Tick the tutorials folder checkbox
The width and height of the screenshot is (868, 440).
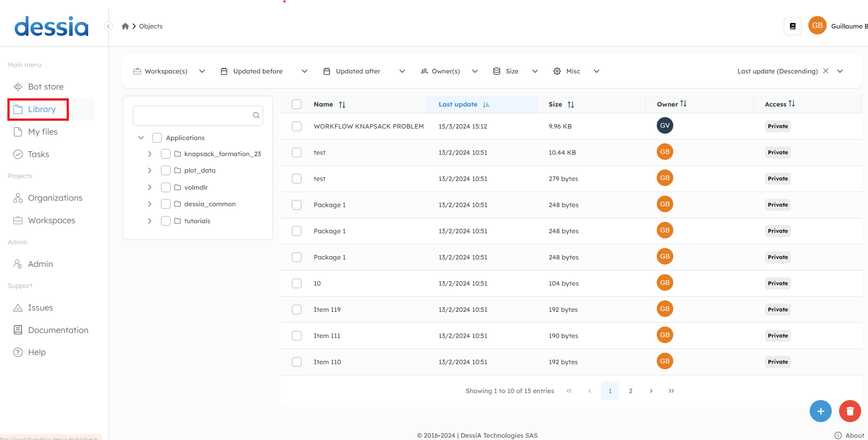166,221
